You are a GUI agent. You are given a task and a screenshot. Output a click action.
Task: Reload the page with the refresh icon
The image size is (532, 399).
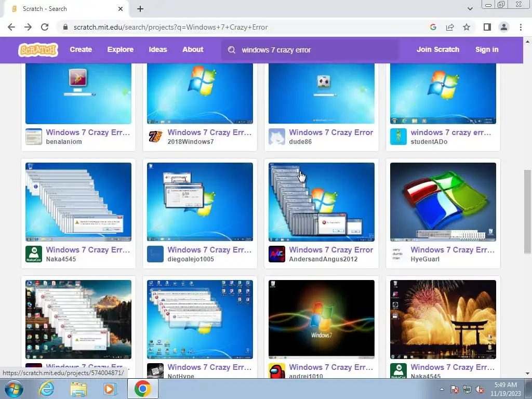45,27
